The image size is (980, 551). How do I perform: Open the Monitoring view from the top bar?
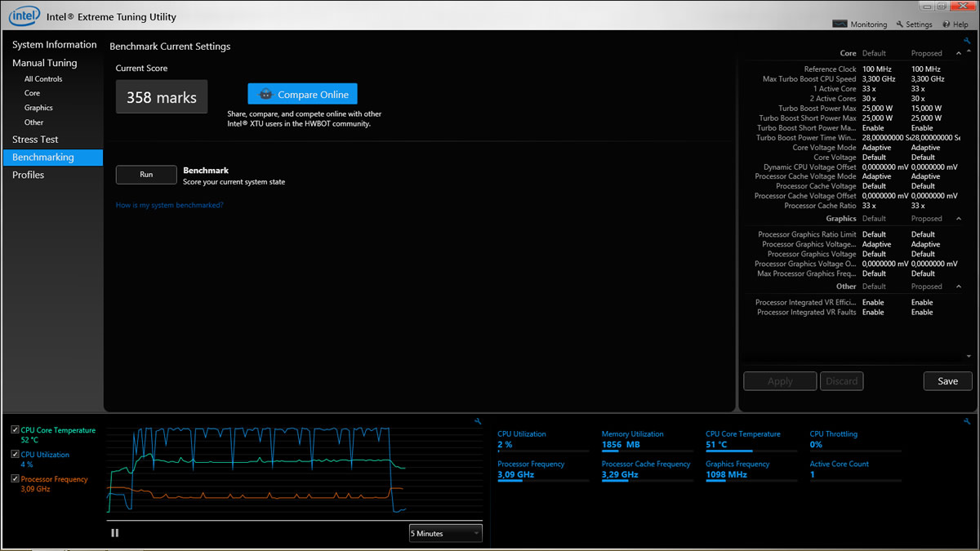click(x=860, y=24)
